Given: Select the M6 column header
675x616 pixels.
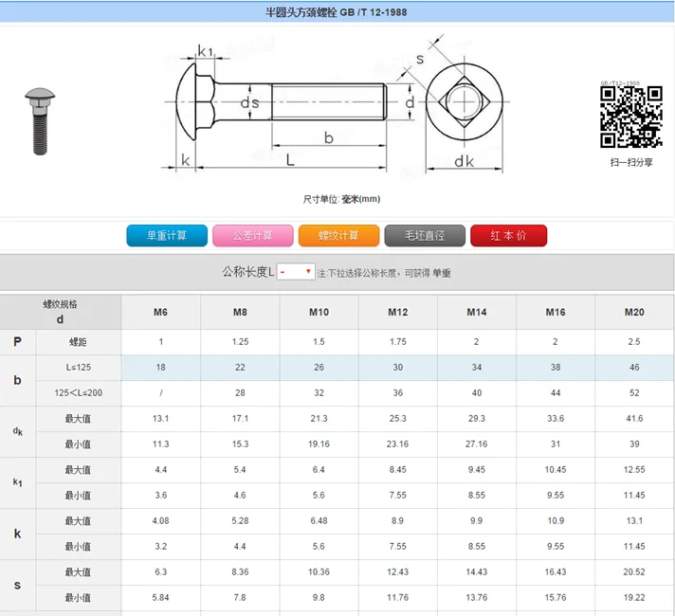Looking at the screenshot, I should (x=160, y=312).
